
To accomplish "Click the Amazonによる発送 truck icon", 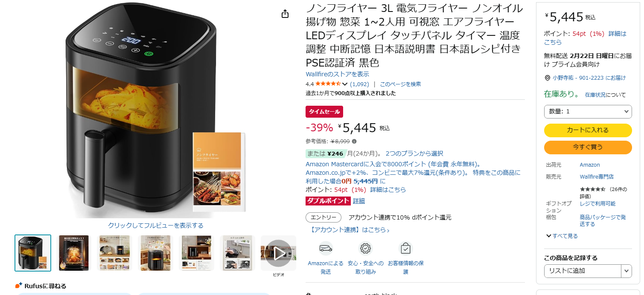I will coord(326,248).
